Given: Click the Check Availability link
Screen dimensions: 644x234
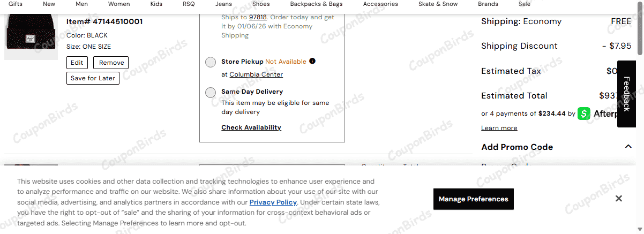Looking at the screenshot, I should 251,127.
